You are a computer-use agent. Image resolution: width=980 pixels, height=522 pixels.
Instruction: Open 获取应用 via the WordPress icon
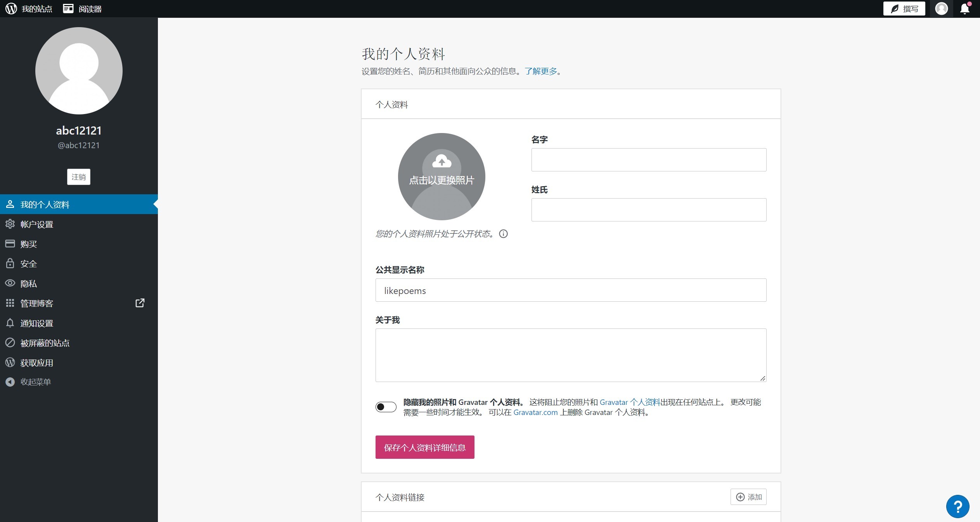[10, 362]
